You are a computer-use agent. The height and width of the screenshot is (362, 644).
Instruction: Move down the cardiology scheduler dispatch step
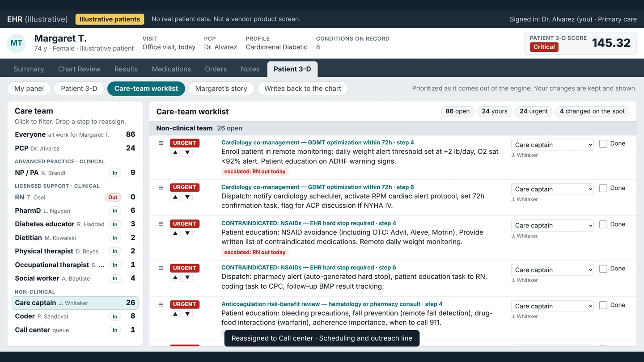tap(188, 197)
